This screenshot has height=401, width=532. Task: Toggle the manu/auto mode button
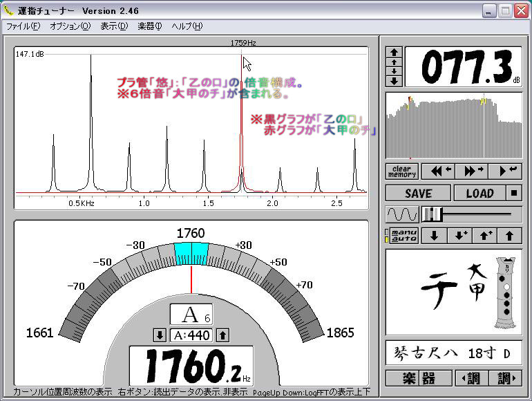403,236
